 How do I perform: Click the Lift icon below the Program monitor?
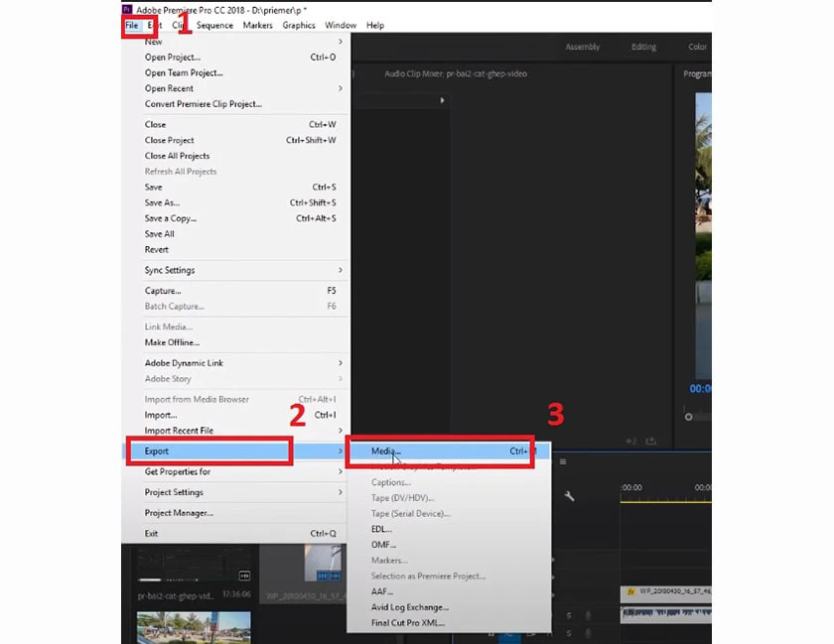click(631, 441)
